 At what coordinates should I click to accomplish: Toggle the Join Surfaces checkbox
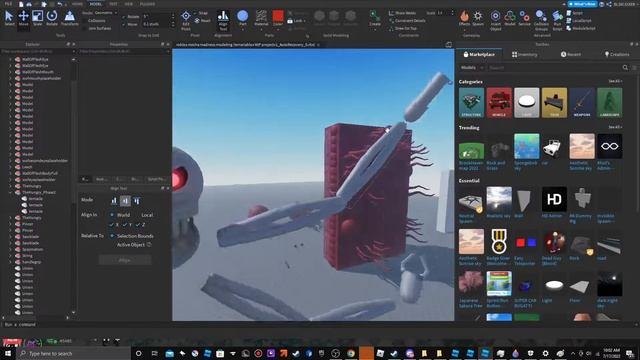pos(85,28)
